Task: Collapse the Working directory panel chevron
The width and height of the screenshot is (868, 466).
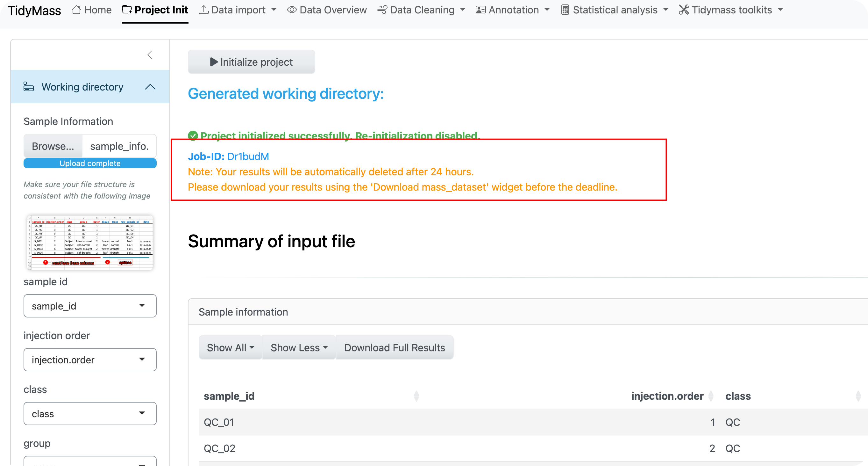Action: pyautogui.click(x=150, y=87)
